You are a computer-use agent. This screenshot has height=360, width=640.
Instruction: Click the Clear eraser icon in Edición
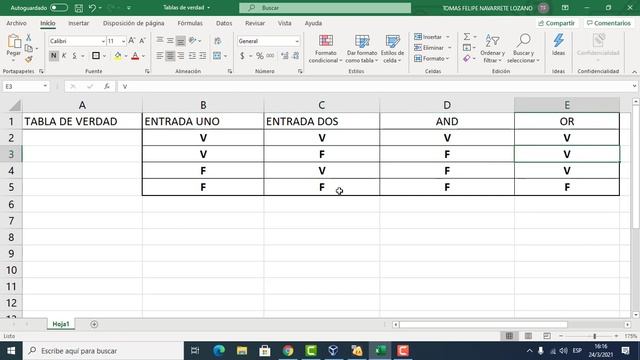point(467,59)
